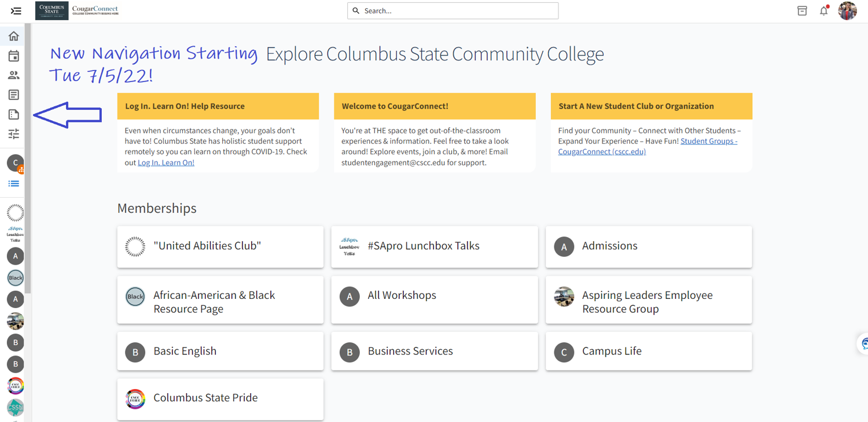Open the notifications bell
Screen dimensions: 868x422
point(823,11)
